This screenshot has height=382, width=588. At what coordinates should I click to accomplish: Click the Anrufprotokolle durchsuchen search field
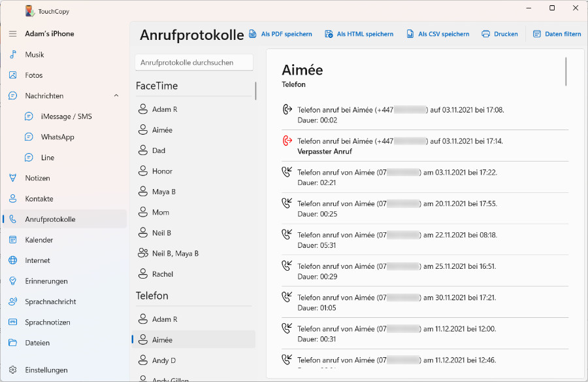[193, 62]
